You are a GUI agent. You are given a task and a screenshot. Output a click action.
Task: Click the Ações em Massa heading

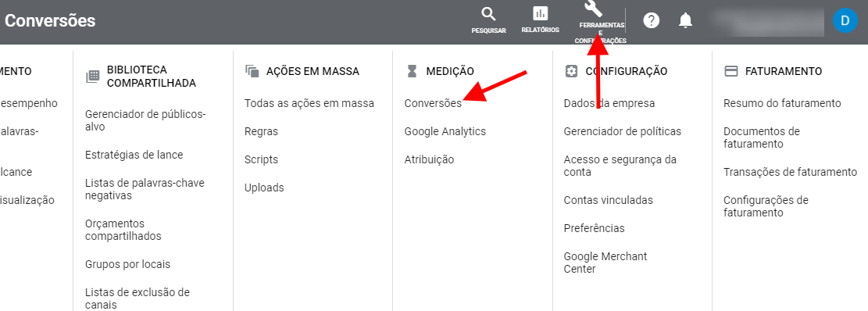pos(313,71)
